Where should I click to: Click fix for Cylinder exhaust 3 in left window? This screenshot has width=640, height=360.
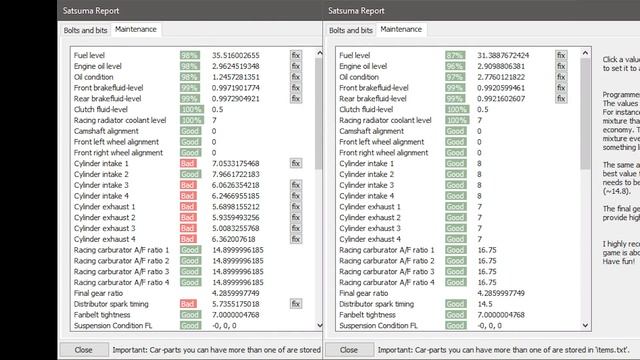(x=296, y=228)
